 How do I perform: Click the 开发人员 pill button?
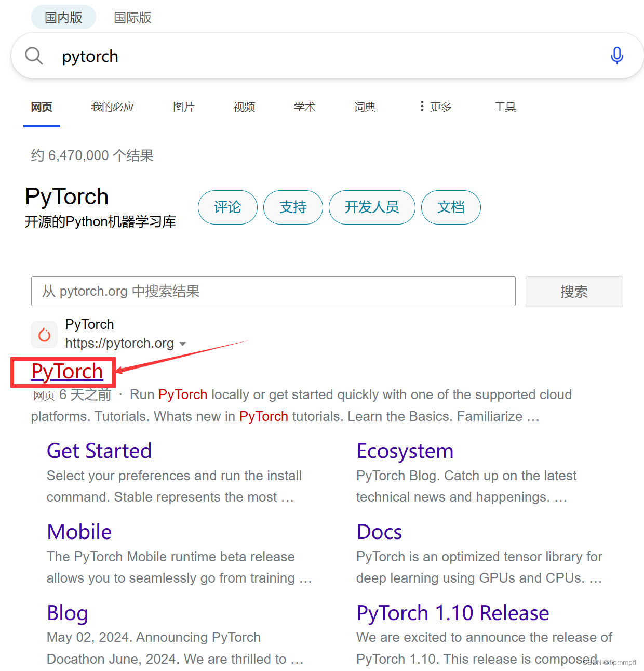[372, 207]
